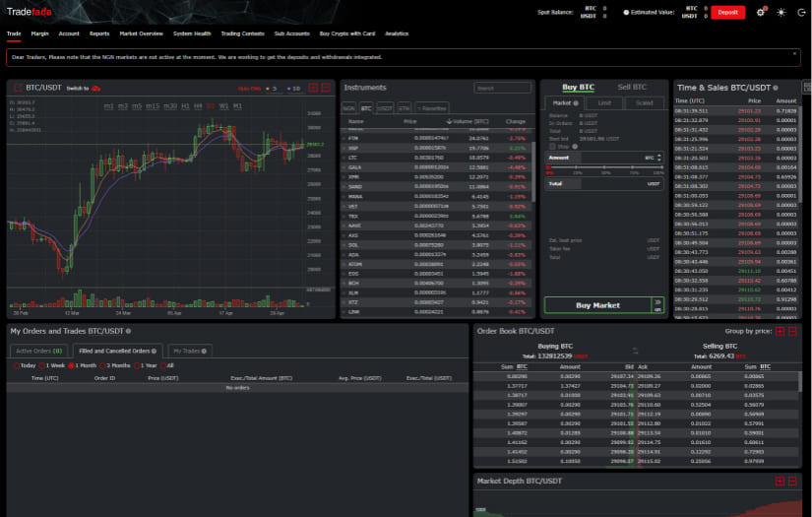Click the My Trades info icon
The image size is (812, 517).
(204, 352)
